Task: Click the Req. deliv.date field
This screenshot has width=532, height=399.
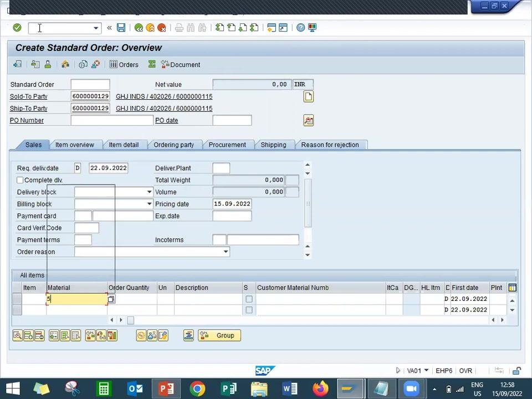Action: tap(109, 168)
